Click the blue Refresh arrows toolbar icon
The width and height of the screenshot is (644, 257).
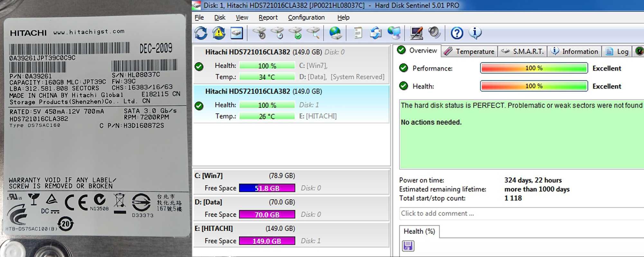[x=201, y=33]
